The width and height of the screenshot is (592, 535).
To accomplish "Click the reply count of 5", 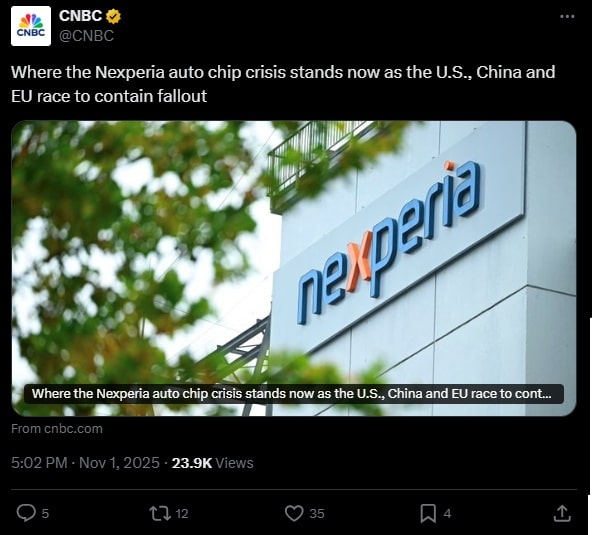I will (x=45, y=513).
